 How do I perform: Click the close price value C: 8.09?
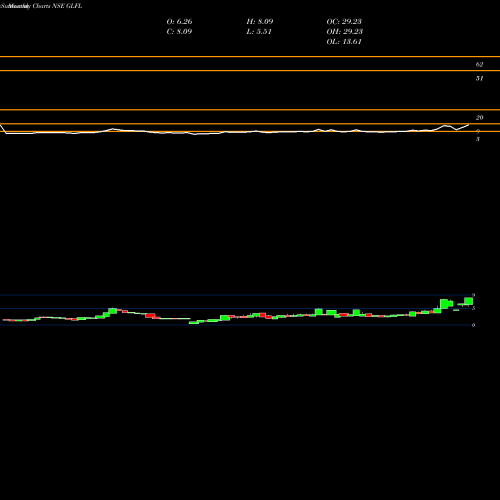tap(179, 32)
